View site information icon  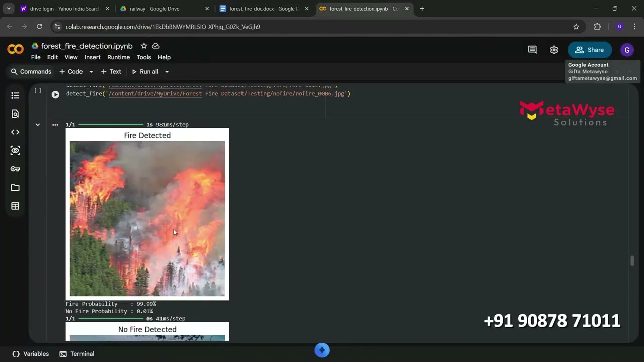click(x=57, y=27)
